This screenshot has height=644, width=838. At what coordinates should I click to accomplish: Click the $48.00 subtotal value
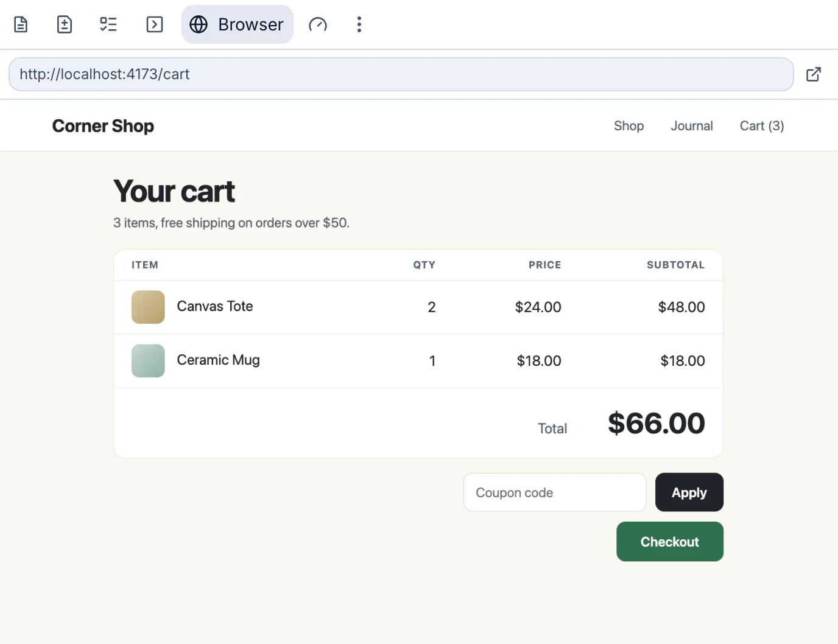[681, 307]
